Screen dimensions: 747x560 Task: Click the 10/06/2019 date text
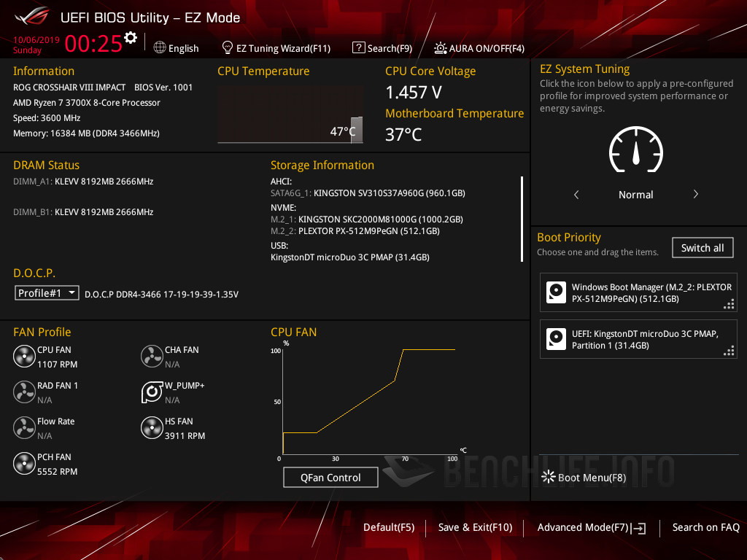pyautogui.click(x=36, y=39)
